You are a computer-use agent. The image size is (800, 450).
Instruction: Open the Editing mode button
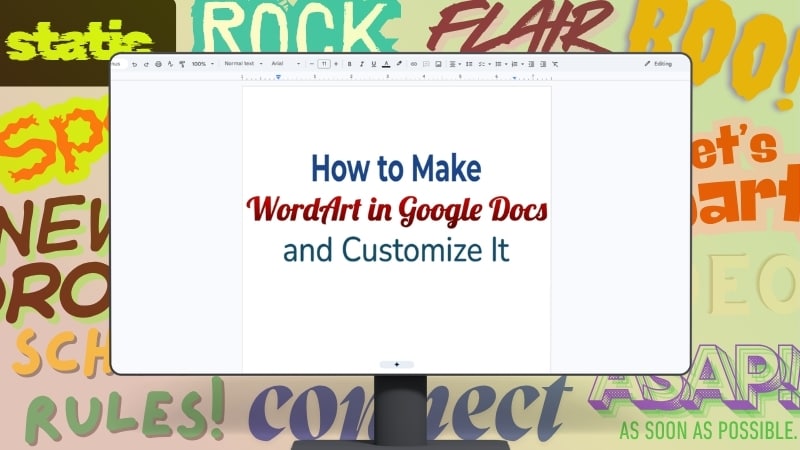tap(658, 64)
